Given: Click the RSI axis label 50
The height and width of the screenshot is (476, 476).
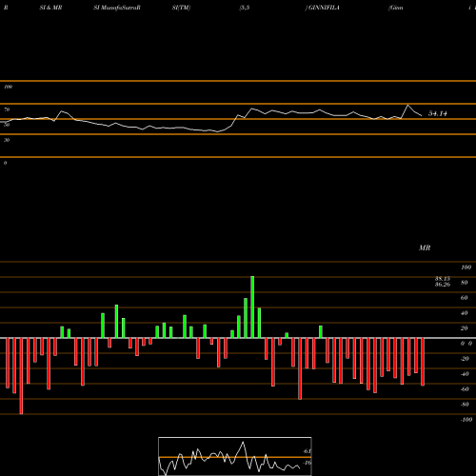Looking at the screenshot, I should (7, 125).
